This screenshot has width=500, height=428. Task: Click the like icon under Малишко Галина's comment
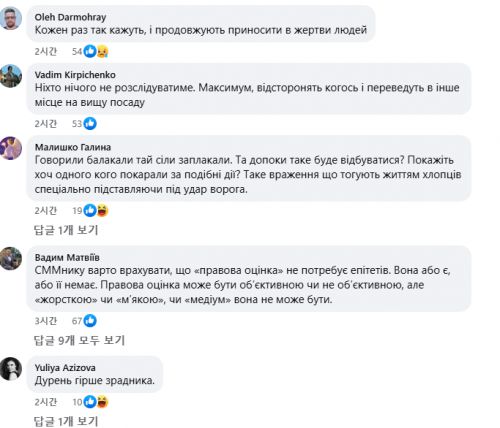click(90, 211)
